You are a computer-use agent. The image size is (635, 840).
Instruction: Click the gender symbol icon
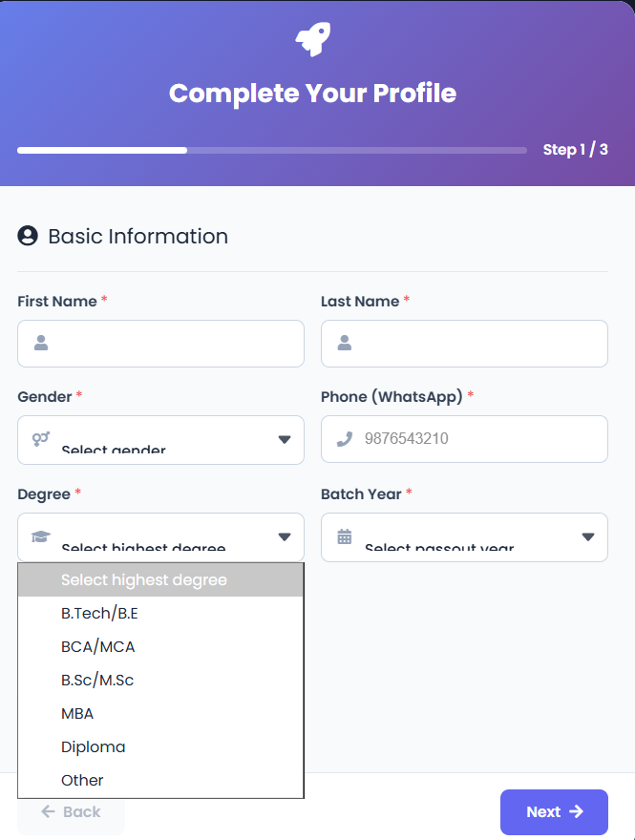[x=41, y=439]
